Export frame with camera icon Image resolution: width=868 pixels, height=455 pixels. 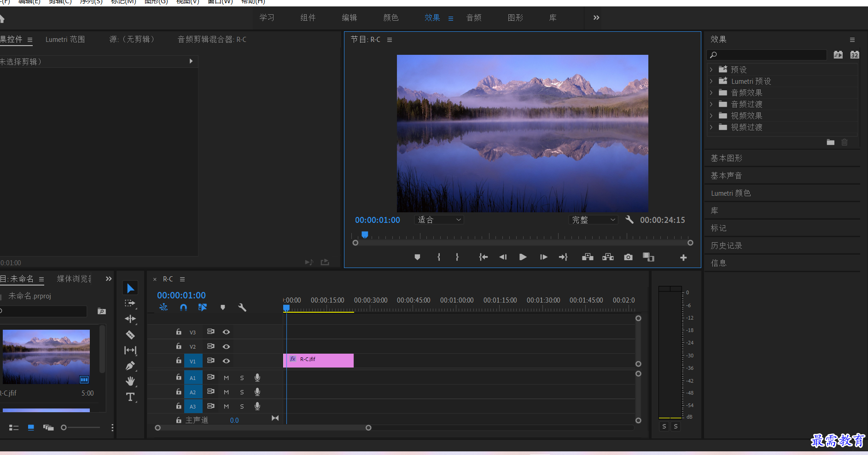pos(628,257)
